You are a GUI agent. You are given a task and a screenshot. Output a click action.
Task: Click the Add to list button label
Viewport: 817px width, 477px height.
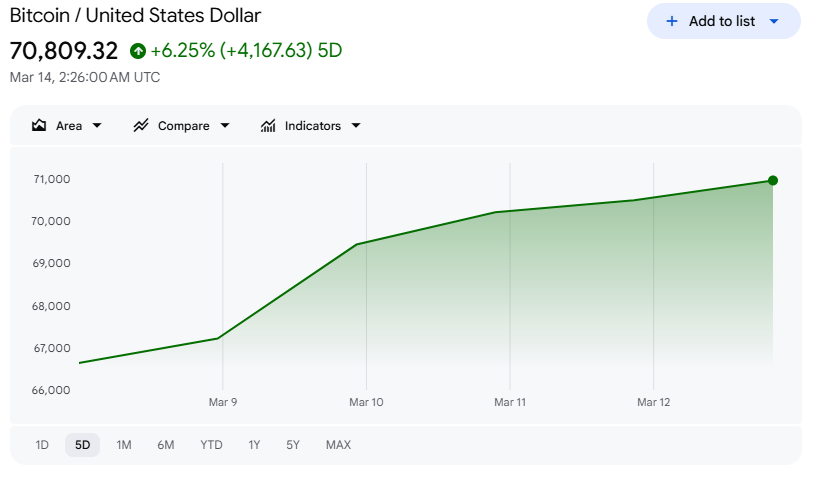click(x=722, y=21)
